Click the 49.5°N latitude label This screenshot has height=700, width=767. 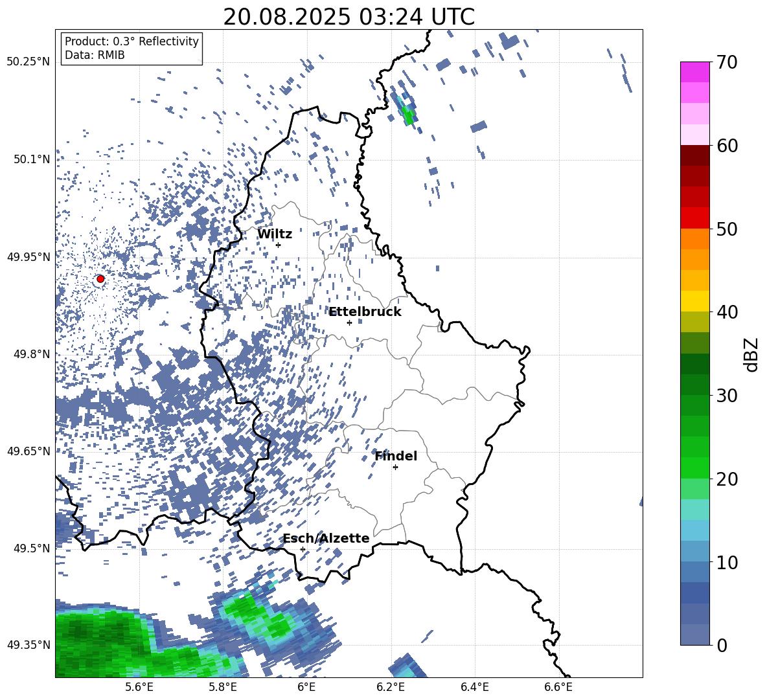click(31, 548)
